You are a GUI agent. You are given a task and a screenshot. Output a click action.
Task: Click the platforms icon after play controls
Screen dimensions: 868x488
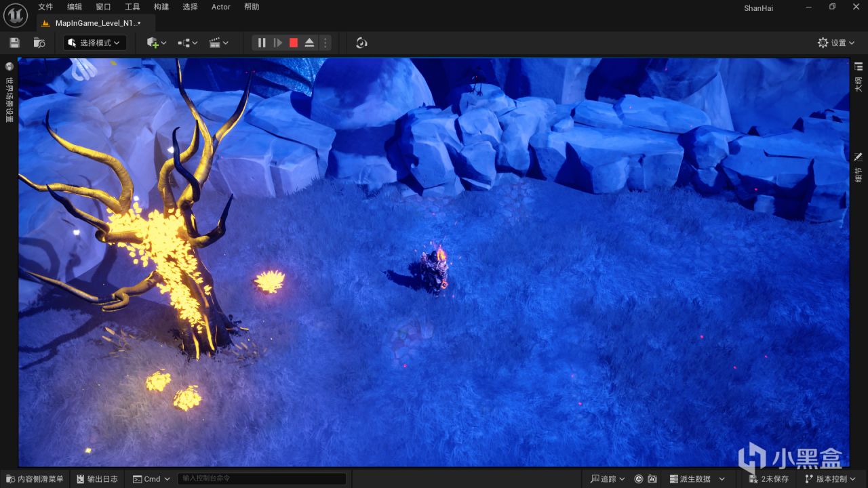(361, 43)
